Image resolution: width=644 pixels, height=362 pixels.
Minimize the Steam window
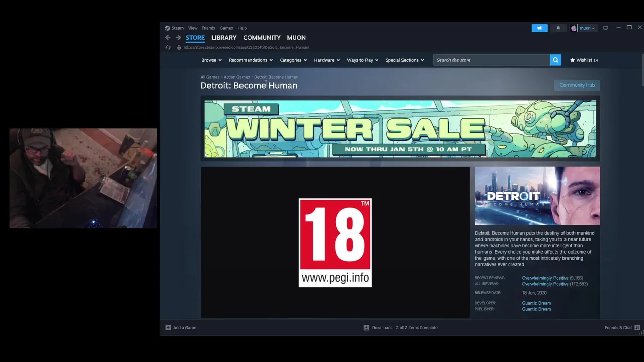coord(618,28)
